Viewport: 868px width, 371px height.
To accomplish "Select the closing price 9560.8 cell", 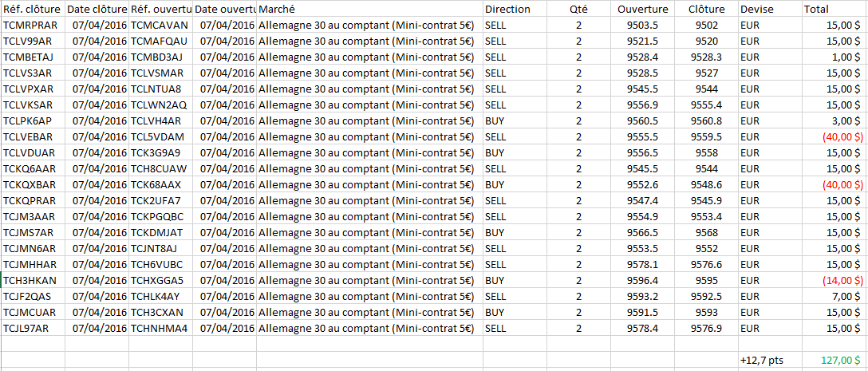I will 706,120.
